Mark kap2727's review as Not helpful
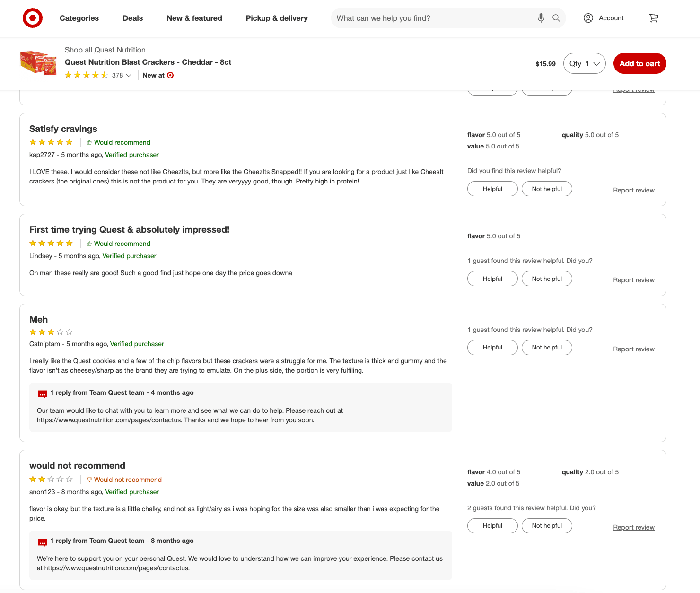 pos(547,189)
